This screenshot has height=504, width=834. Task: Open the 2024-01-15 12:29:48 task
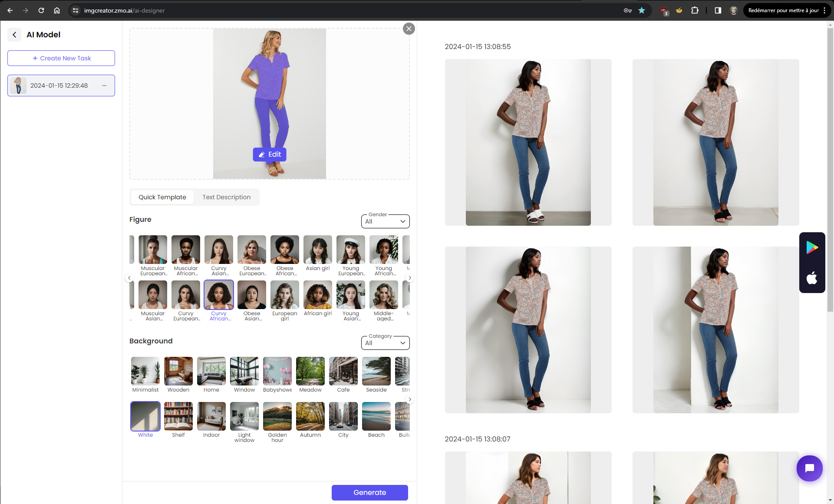click(x=61, y=86)
